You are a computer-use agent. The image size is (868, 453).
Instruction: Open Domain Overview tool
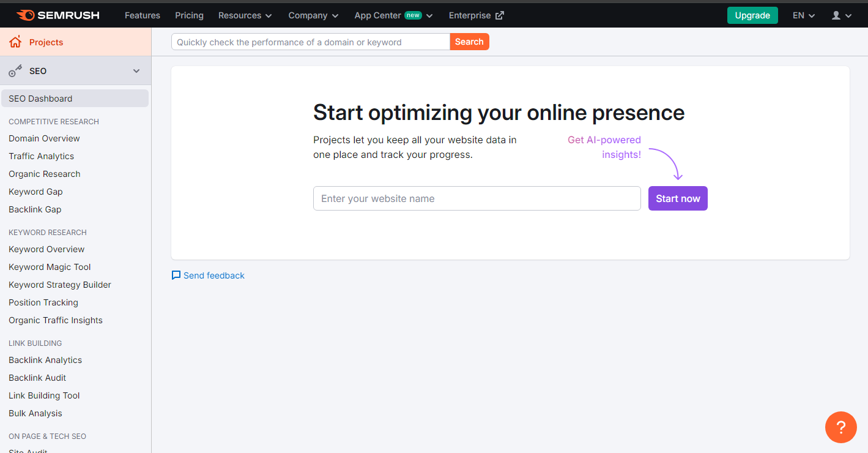(x=44, y=138)
